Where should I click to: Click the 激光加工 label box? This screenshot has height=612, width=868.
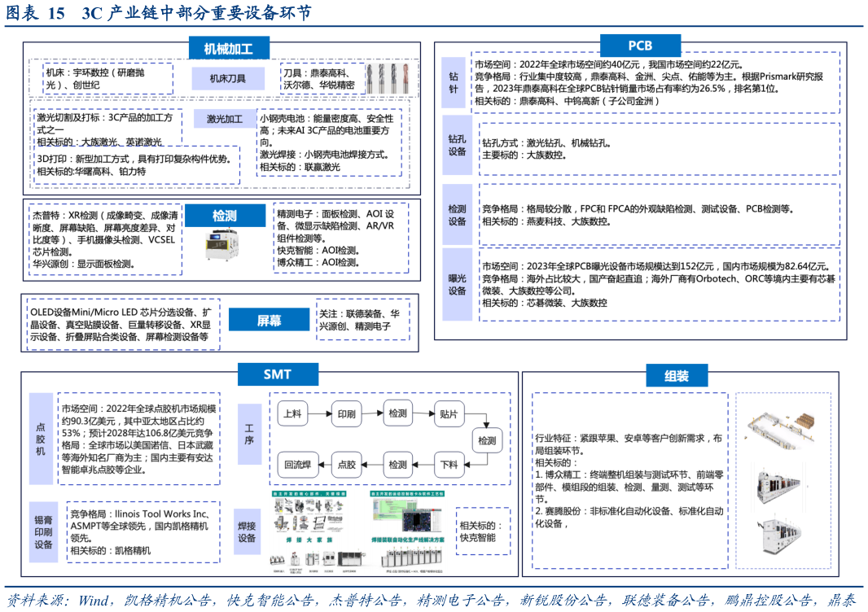click(224, 119)
